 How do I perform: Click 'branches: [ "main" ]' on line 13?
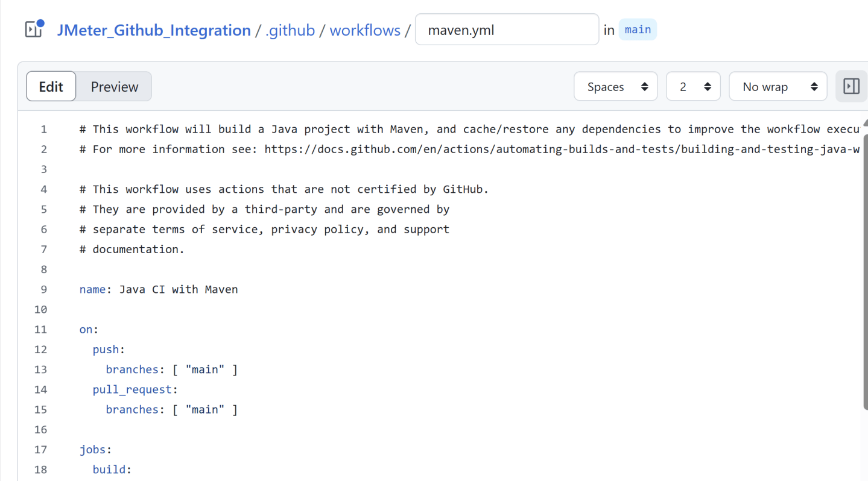172,369
